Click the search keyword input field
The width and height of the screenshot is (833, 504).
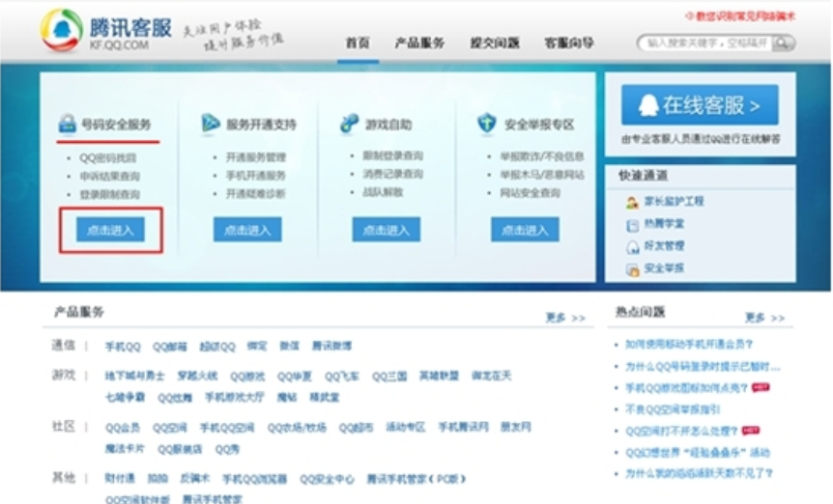pyautogui.click(x=705, y=43)
